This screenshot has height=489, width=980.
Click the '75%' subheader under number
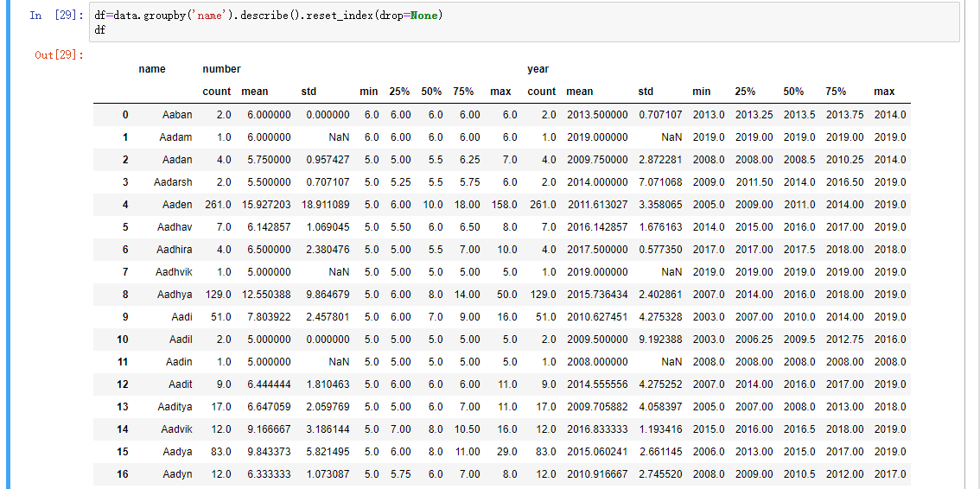[463, 92]
